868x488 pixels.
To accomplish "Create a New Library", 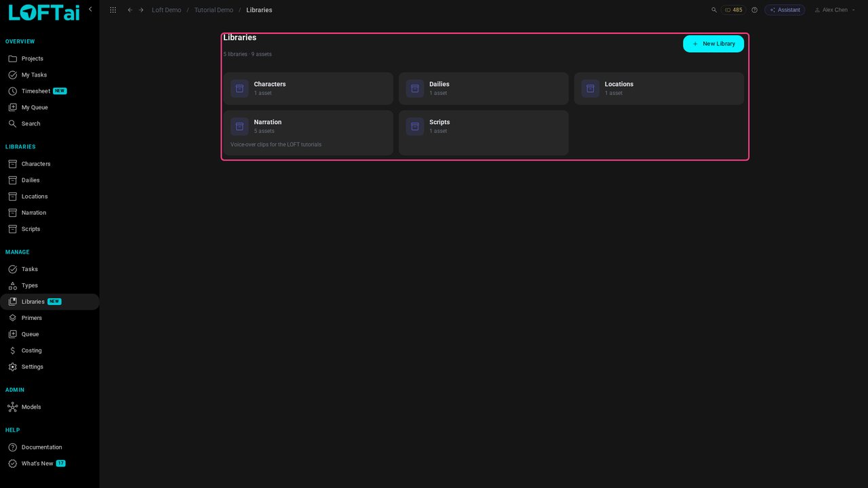I will (713, 44).
